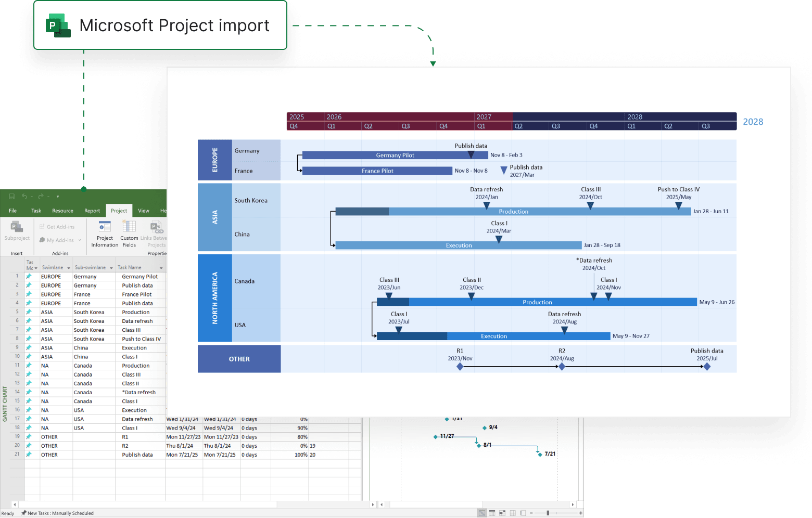
Task: Open Customize Quick Access Toolbar dropdown
Action: coord(58,197)
